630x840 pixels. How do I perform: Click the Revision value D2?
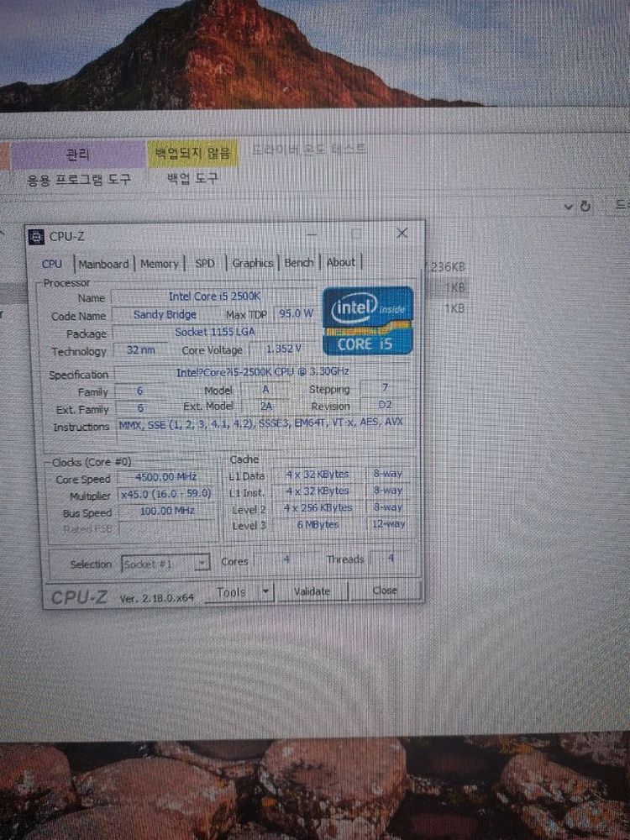pos(386,406)
